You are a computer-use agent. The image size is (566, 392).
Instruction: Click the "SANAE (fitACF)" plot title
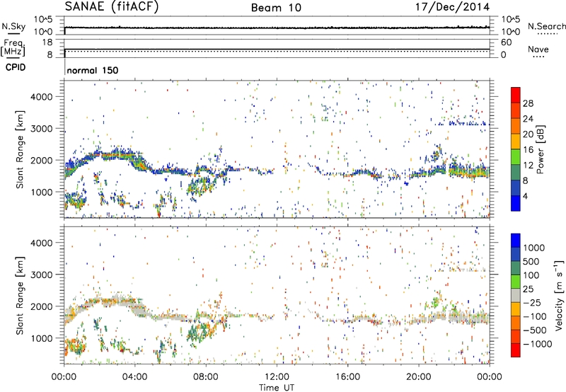(x=112, y=6)
